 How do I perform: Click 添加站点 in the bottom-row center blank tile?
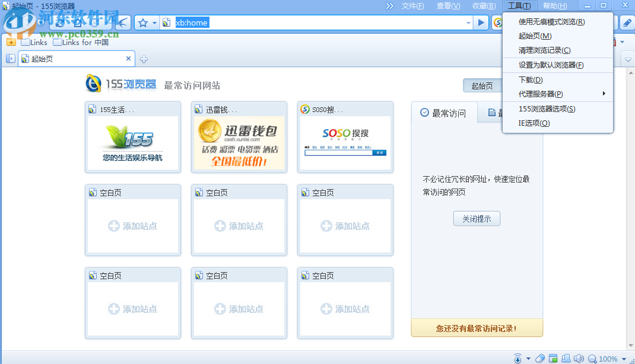point(239,309)
